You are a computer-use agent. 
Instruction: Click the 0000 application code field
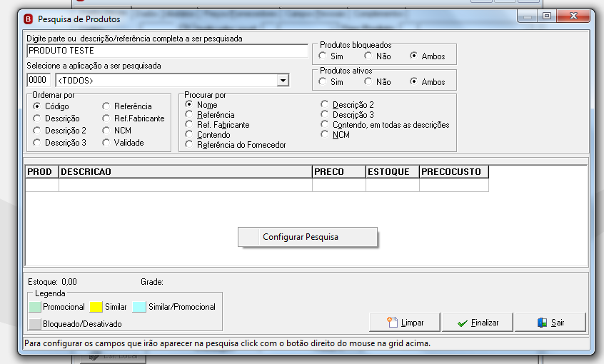coord(39,80)
